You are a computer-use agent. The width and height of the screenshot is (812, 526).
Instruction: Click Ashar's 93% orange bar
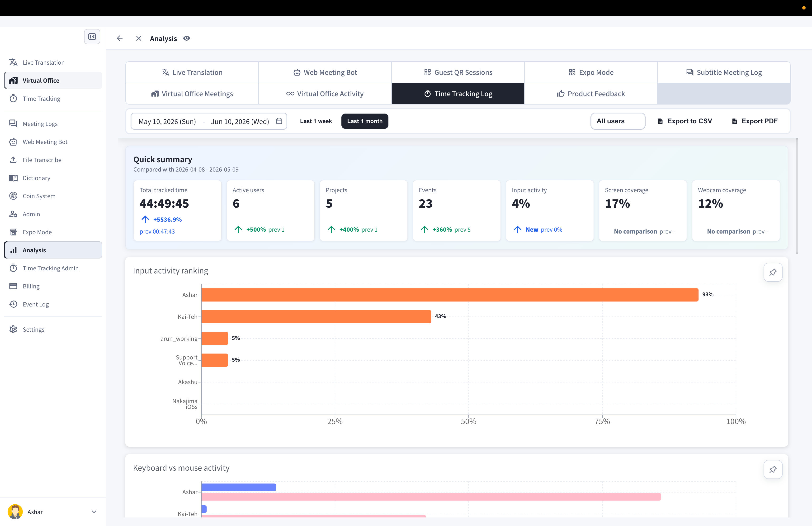[450, 295]
